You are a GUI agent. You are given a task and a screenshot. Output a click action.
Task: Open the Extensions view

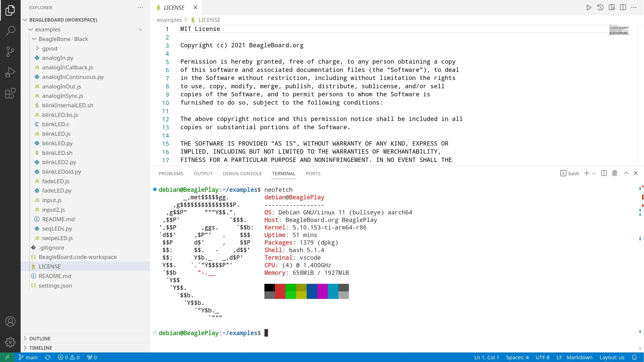pyautogui.click(x=10, y=93)
